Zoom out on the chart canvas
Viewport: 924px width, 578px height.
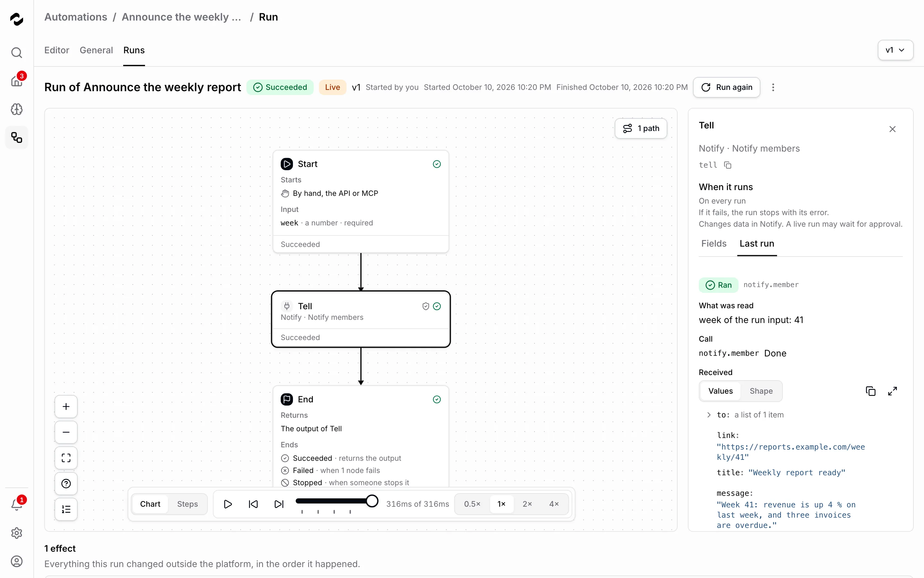click(66, 432)
